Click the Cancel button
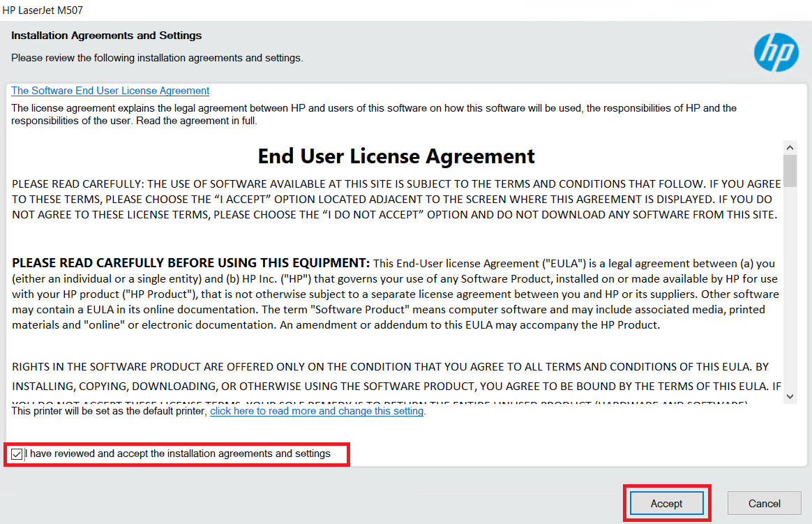The width and height of the screenshot is (812, 524). click(x=764, y=503)
